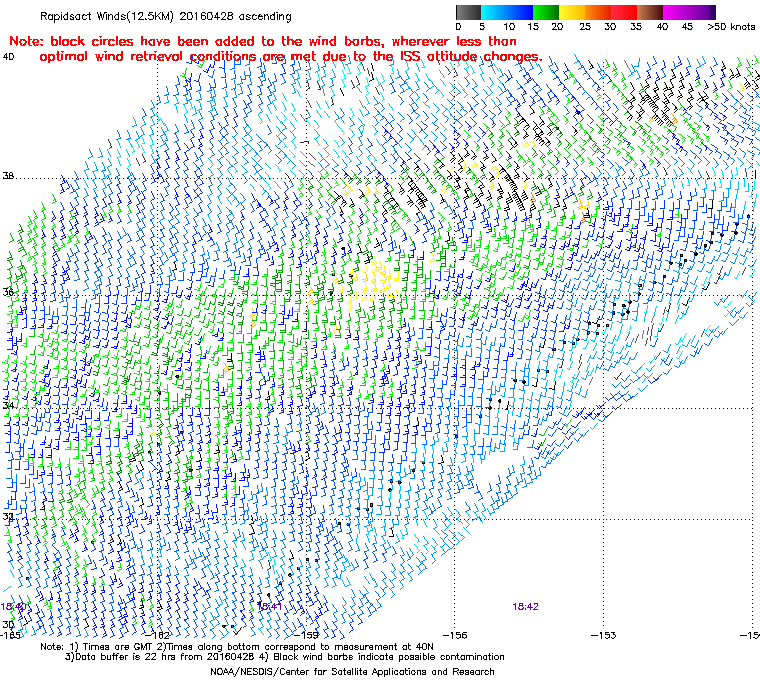Click the '20' label under the color bar
760x688 pixels.
click(x=557, y=27)
